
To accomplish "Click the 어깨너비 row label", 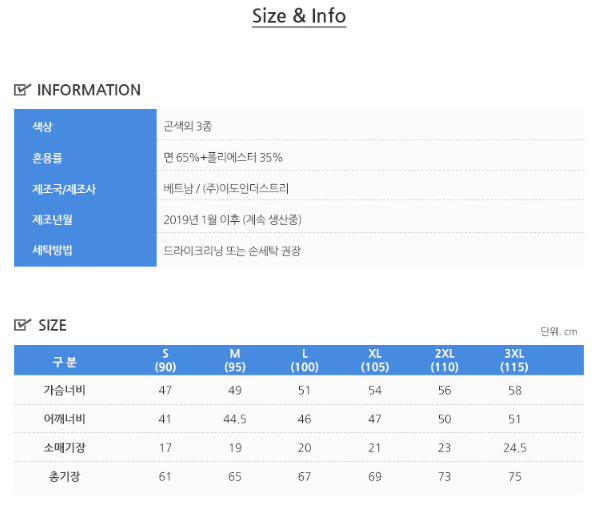I will 64,419.
